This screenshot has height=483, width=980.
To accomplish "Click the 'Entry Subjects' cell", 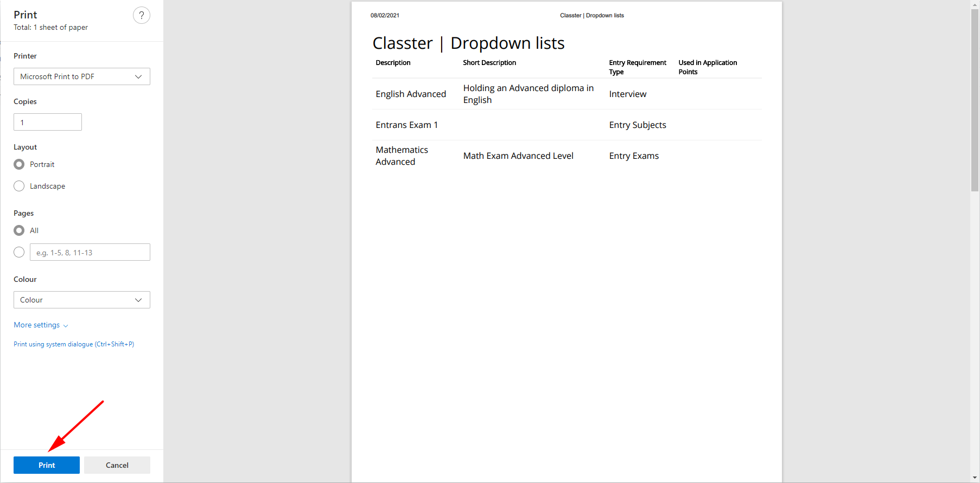I will pyautogui.click(x=638, y=125).
